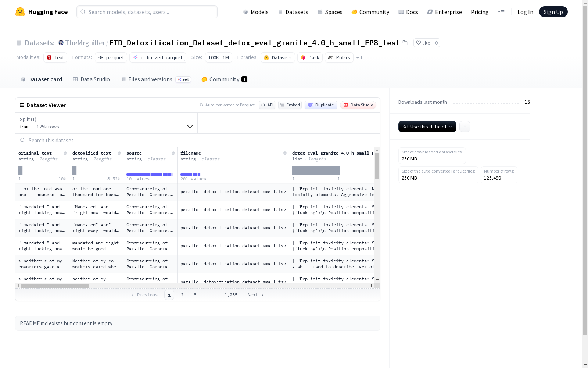Viewport: 588px width, 368px height.
Task: Open the Data Studio button in viewer
Action: click(358, 105)
